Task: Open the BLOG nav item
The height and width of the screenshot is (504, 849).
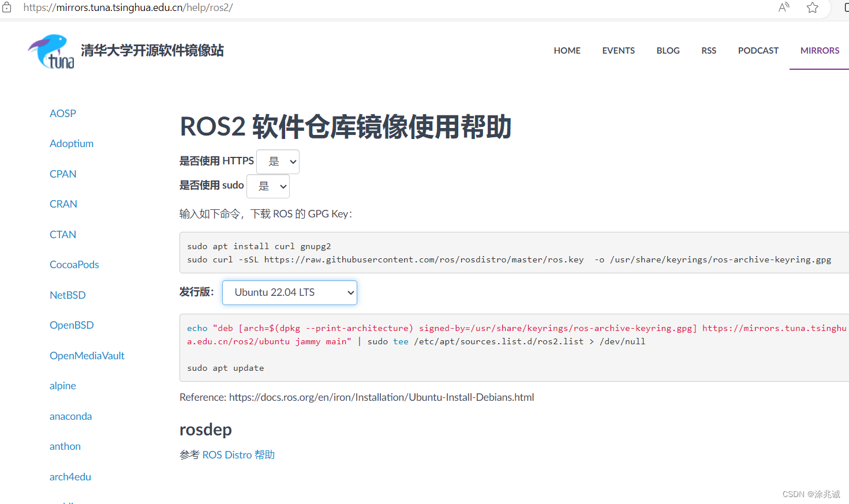Action: (x=668, y=51)
